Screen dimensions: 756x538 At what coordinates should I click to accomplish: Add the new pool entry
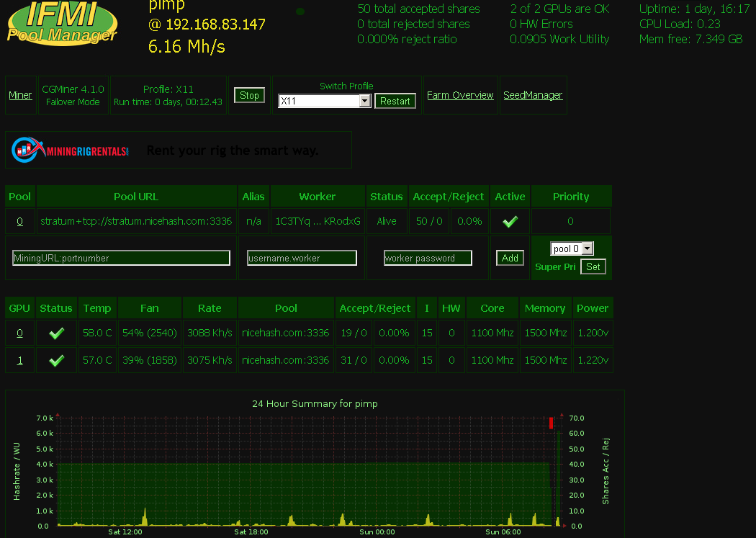coord(510,258)
